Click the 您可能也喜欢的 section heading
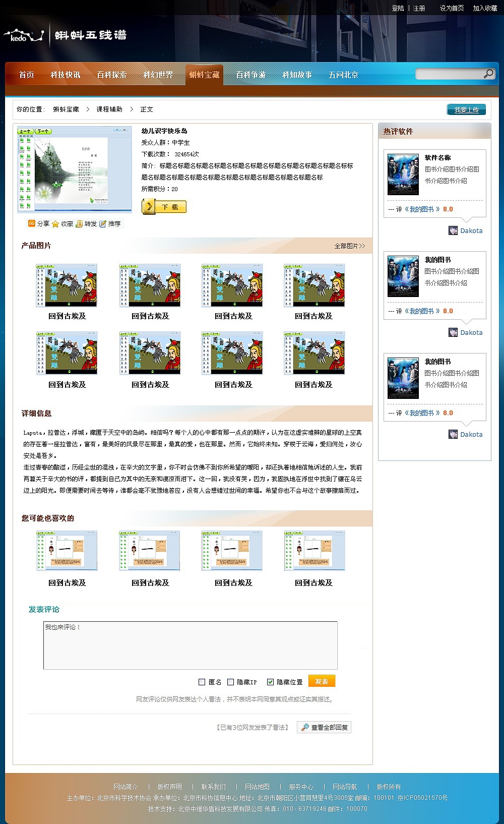This screenshot has height=824, width=504. [x=48, y=518]
